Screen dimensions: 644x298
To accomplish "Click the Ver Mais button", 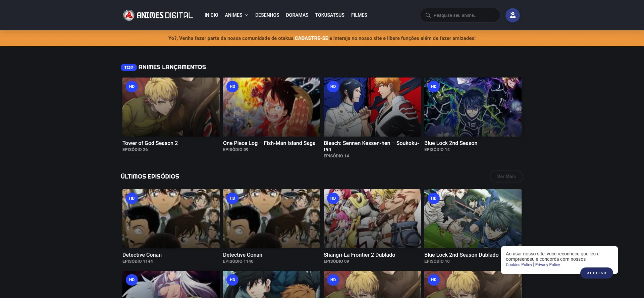I will click(506, 177).
